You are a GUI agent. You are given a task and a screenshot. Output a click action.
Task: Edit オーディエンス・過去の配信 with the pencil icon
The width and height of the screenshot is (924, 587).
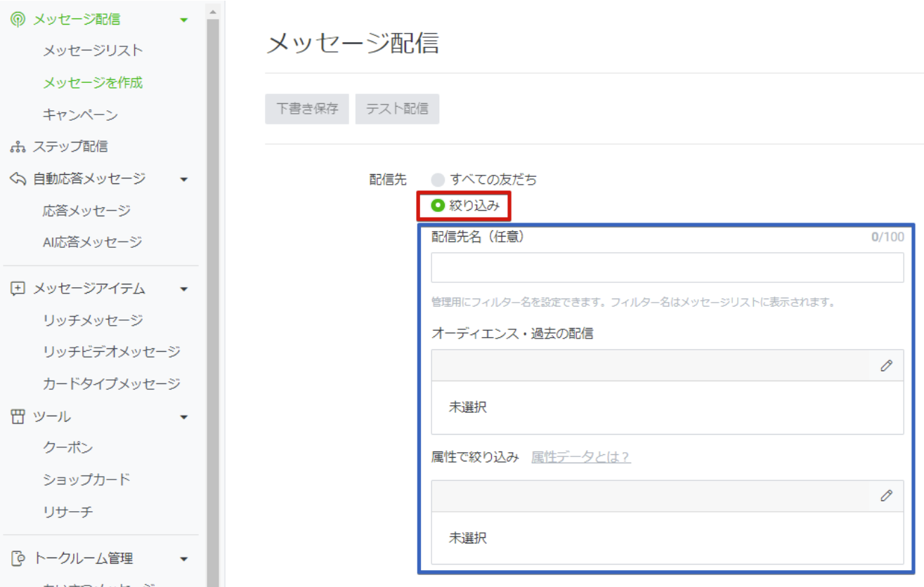[886, 366]
